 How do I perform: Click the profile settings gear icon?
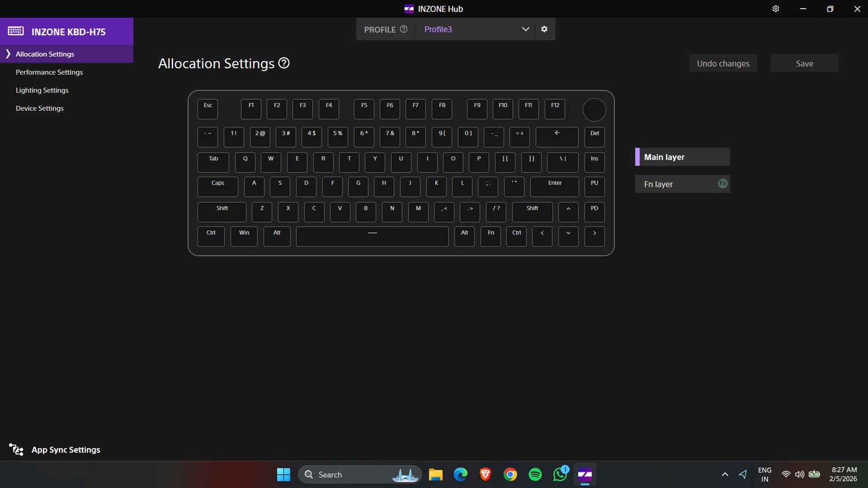click(544, 29)
